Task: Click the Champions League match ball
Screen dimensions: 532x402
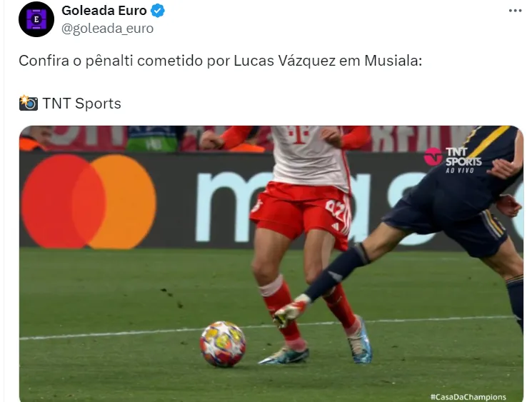Action: click(223, 344)
